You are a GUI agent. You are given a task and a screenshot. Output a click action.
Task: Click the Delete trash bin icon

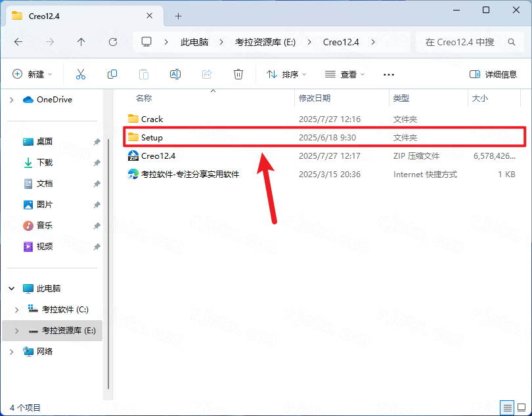coord(238,74)
